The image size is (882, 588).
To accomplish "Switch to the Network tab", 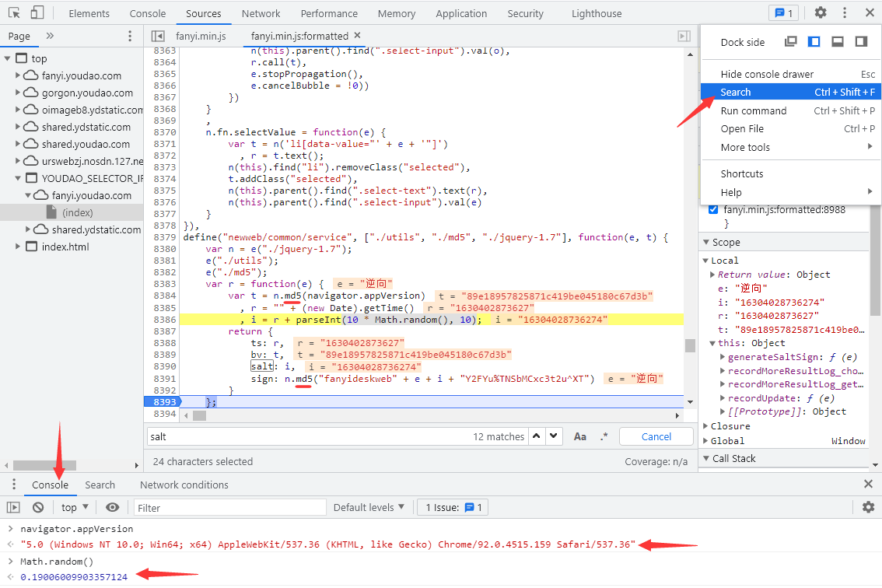I will pos(261,13).
